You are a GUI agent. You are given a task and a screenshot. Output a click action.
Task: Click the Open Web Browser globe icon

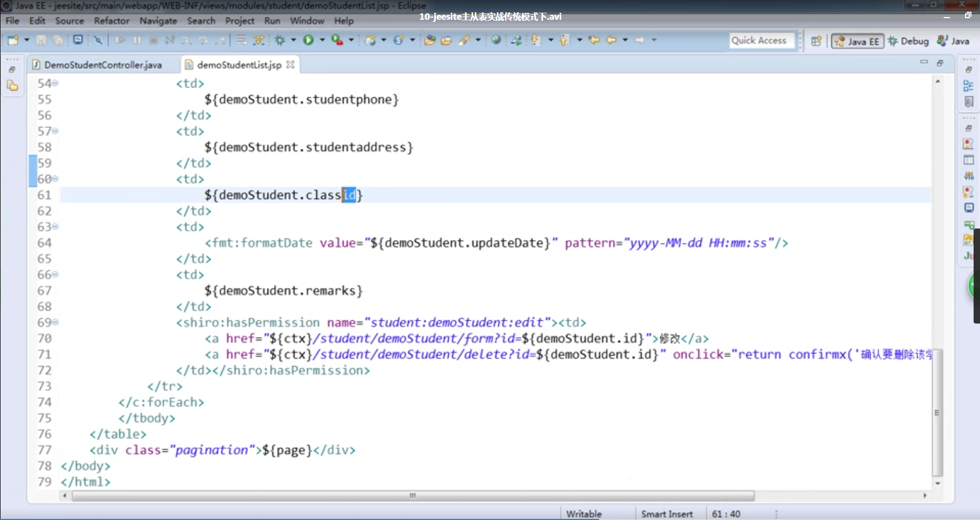pyautogui.click(x=496, y=40)
